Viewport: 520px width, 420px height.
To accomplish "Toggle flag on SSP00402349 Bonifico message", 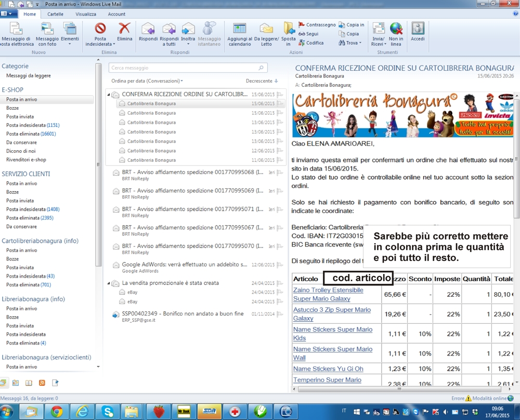I will 280,314.
